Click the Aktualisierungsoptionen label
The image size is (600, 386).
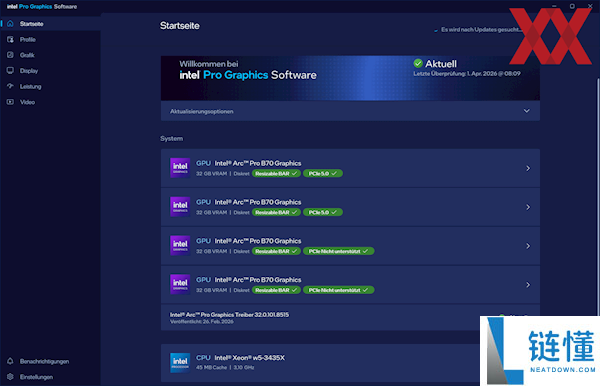pos(202,111)
